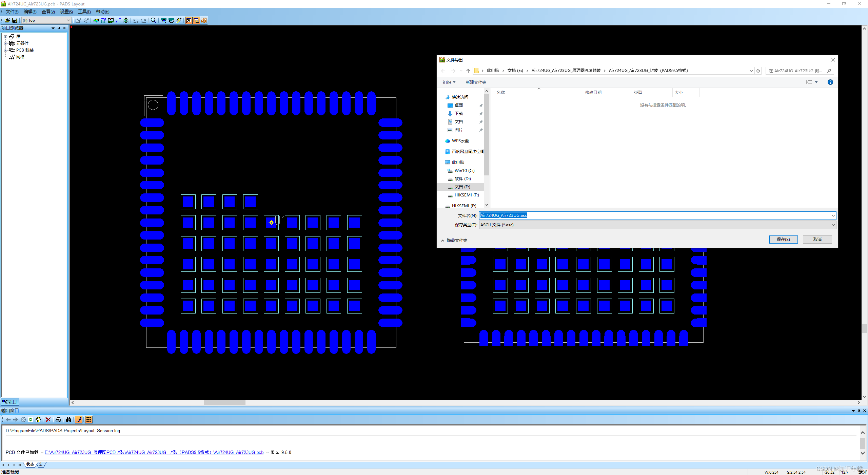868x475 pixels.
Task: Click the Zoom magnifier tool
Action: pyautogui.click(x=153, y=20)
